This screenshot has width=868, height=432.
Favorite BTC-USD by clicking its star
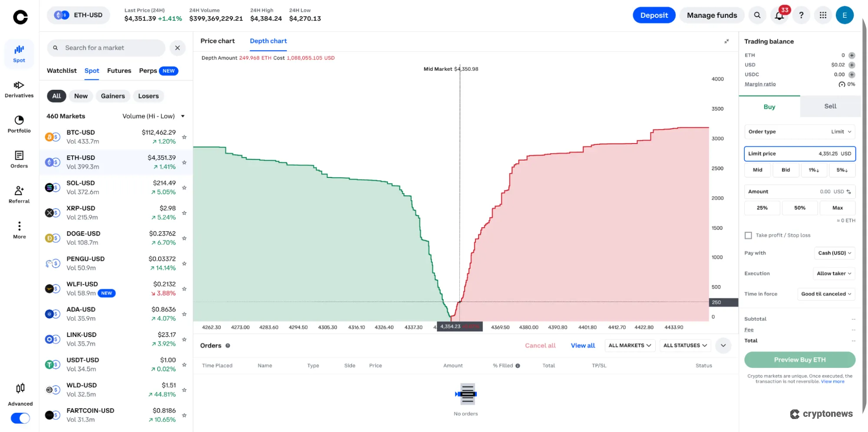184,137
